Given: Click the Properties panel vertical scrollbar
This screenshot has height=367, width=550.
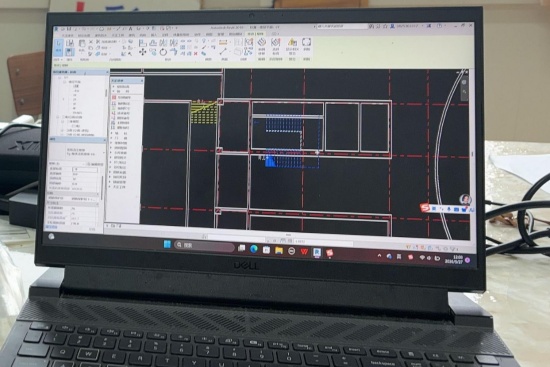Looking at the screenshot, I should pos(102,189).
